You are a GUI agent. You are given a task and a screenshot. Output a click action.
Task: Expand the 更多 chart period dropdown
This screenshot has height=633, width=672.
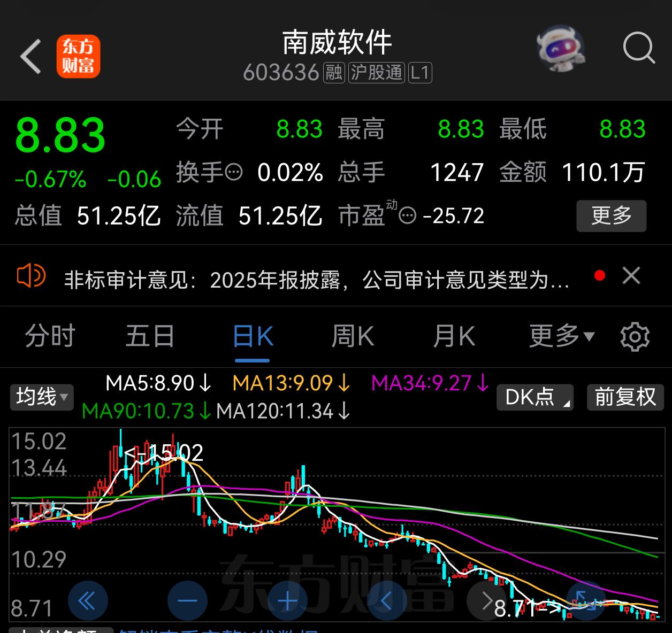click(560, 337)
